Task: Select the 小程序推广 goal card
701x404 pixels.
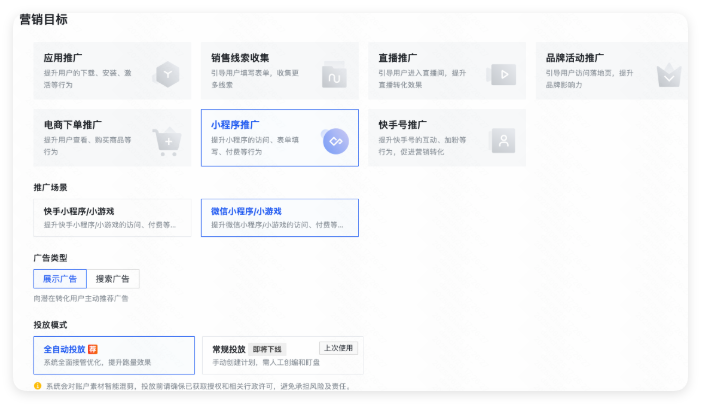Action: [x=280, y=138]
